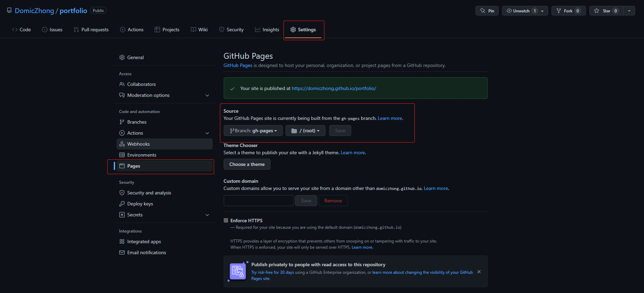
Task: Open the Unwatch dropdown arrow
Action: [x=542, y=11]
